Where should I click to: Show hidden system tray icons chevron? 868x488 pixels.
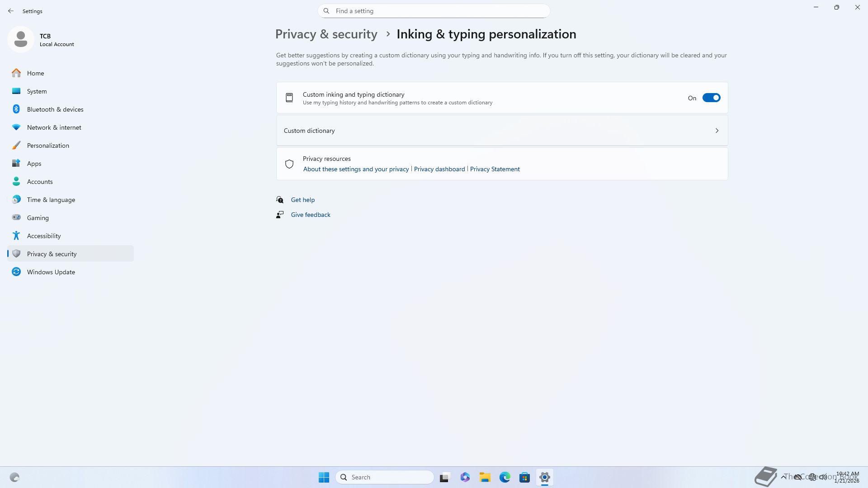[783, 477]
